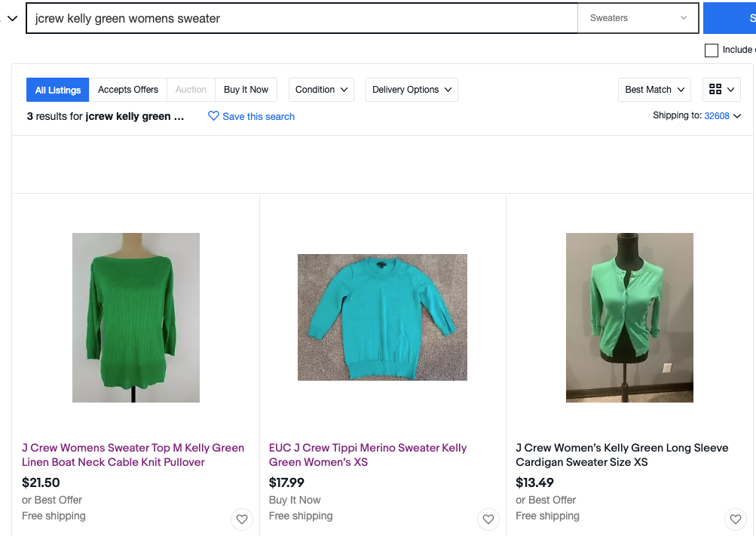Switch to the Accepts Offers tab
The height and width of the screenshot is (536, 756).
pos(128,90)
